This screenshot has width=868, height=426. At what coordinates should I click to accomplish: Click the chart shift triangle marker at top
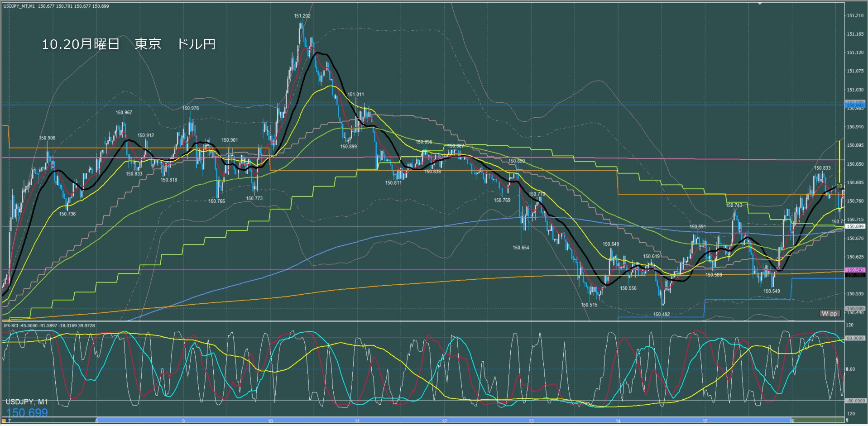[x=760, y=4]
